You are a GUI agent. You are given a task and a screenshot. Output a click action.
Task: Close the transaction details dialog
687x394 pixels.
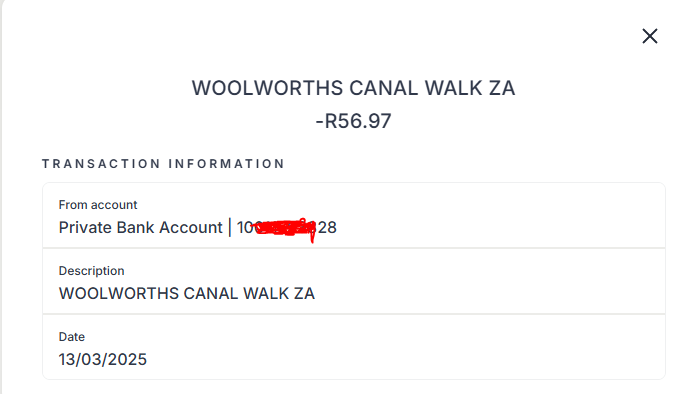(650, 36)
